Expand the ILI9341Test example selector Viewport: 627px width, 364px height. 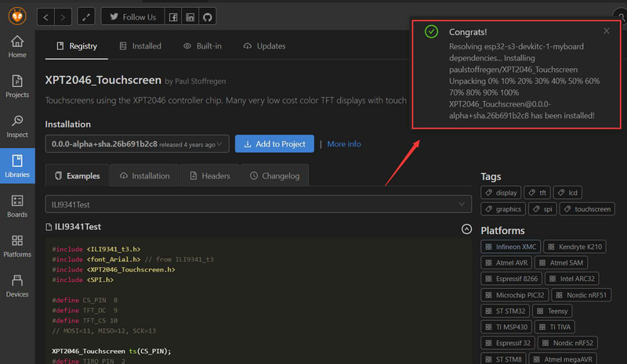pyautogui.click(x=259, y=204)
